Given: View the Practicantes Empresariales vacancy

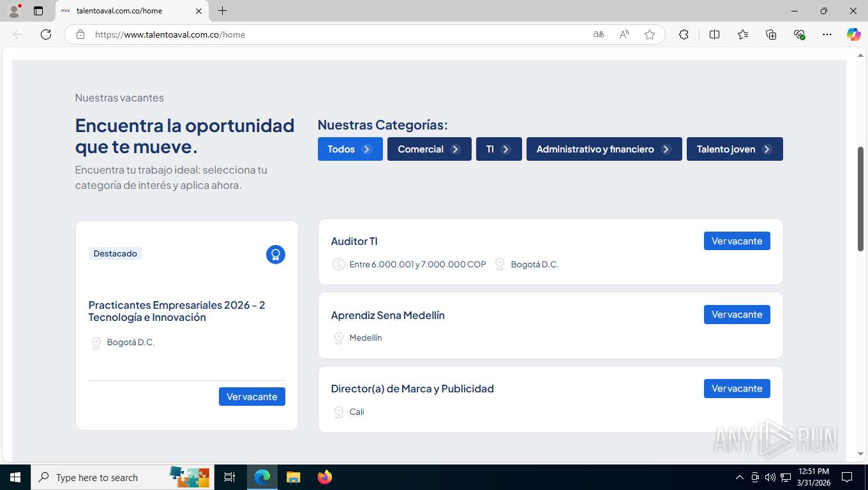Looking at the screenshot, I should pyautogui.click(x=252, y=397).
